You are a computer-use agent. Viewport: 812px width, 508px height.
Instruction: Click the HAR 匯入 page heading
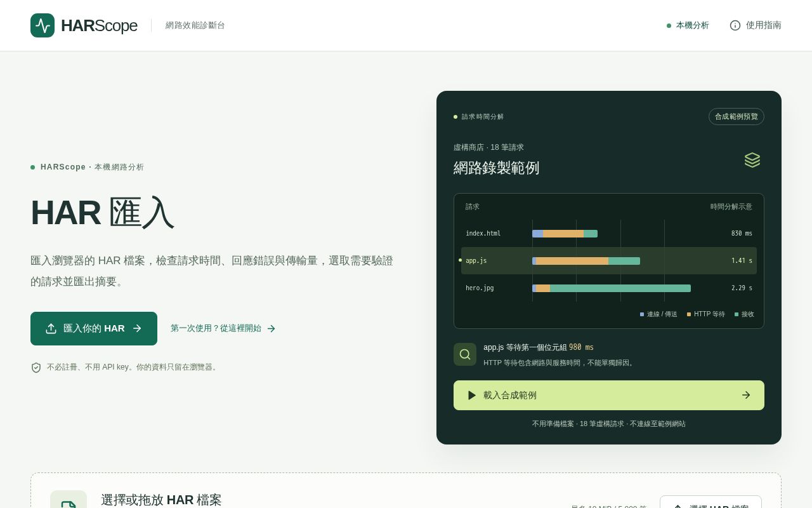pos(102,212)
